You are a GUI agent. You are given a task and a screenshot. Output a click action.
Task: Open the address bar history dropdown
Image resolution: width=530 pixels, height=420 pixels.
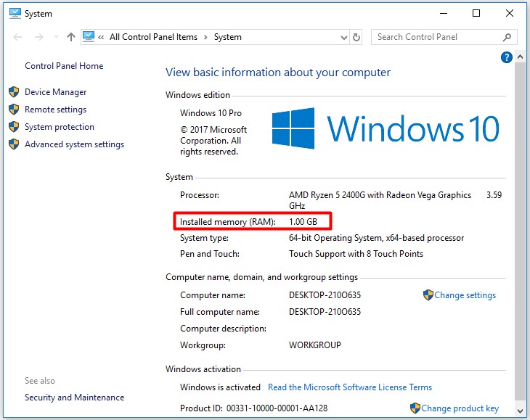pyautogui.click(x=343, y=37)
